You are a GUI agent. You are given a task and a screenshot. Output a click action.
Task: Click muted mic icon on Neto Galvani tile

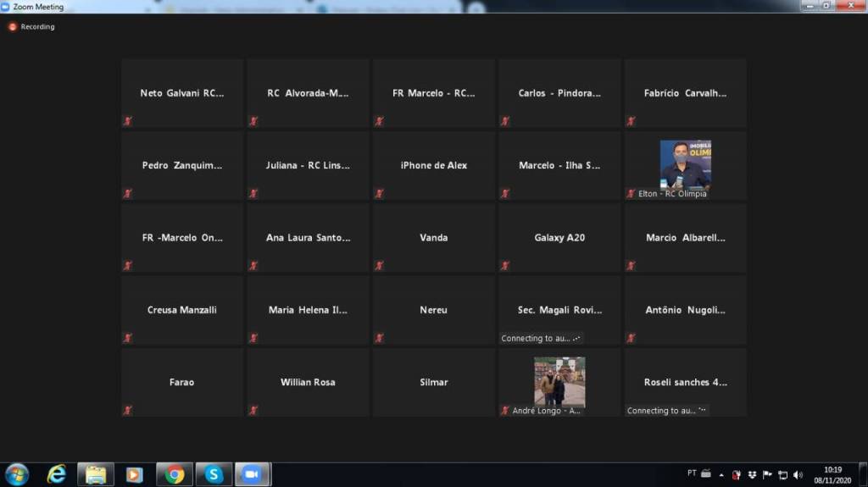point(128,121)
